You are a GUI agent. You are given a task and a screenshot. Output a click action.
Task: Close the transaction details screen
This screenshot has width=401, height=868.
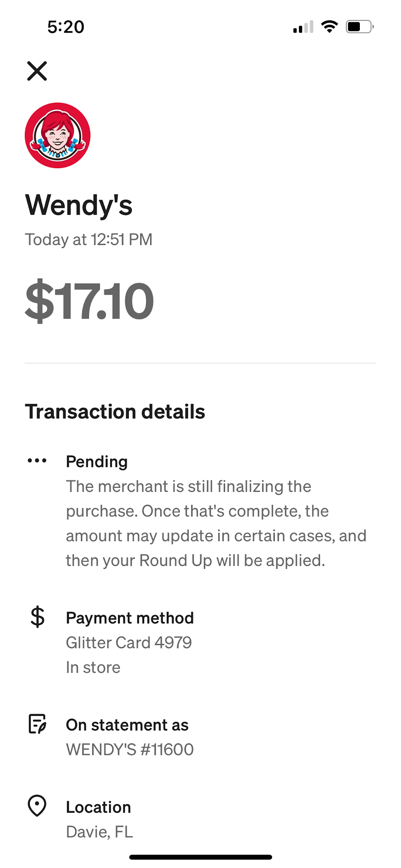(x=37, y=71)
